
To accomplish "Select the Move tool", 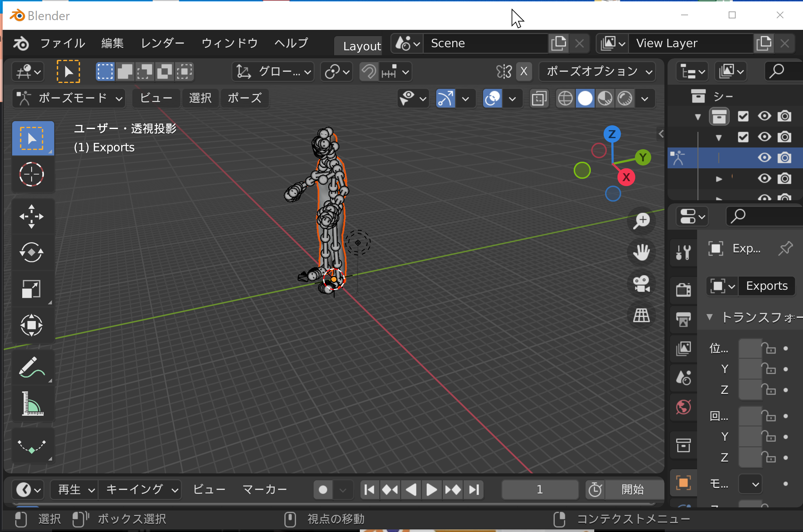I will (32, 217).
